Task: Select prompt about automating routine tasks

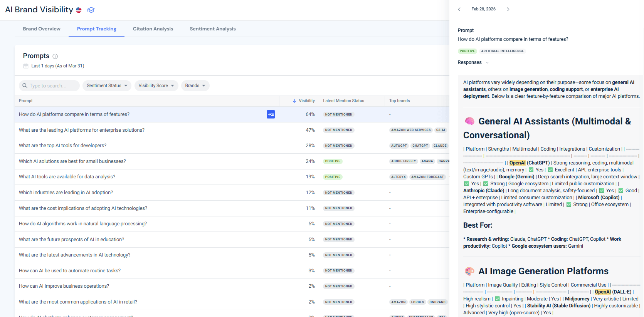Action: 70,271
